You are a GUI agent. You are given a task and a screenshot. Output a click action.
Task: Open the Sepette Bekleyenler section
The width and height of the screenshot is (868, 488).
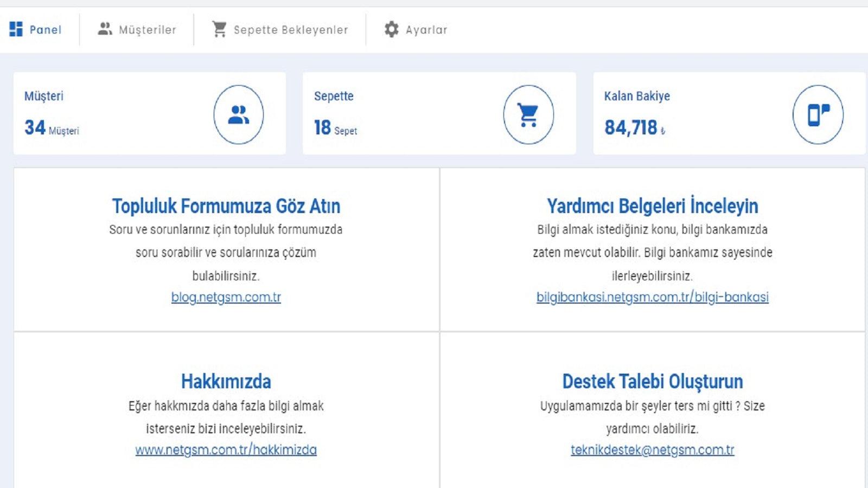pyautogui.click(x=290, y=30)
